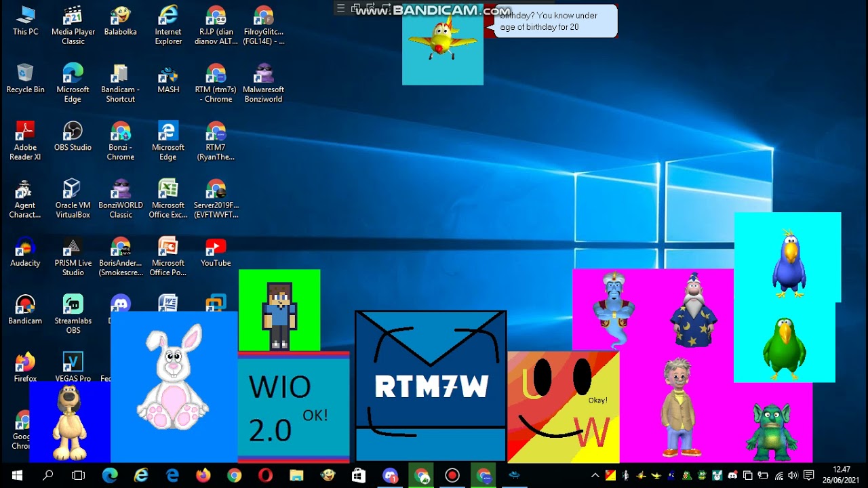The height and width of the screenshot is (488, 868).
Task: Click the RTM7W envelope character
Action: [431, 386]
